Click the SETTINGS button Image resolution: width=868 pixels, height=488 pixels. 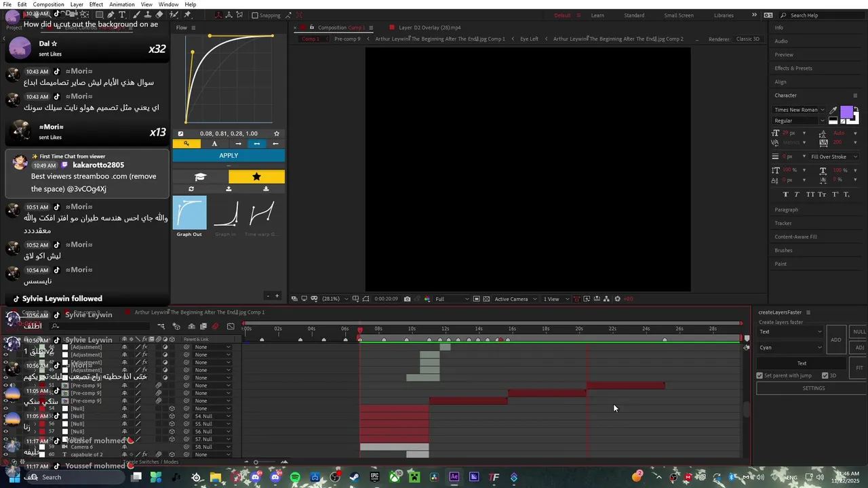pyautogui.click(x=813, y=388)
